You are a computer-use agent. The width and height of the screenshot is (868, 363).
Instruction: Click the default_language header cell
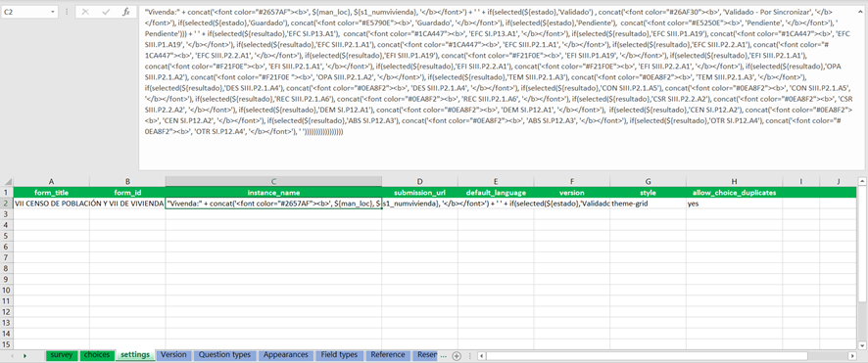click(x=496, y=193)
